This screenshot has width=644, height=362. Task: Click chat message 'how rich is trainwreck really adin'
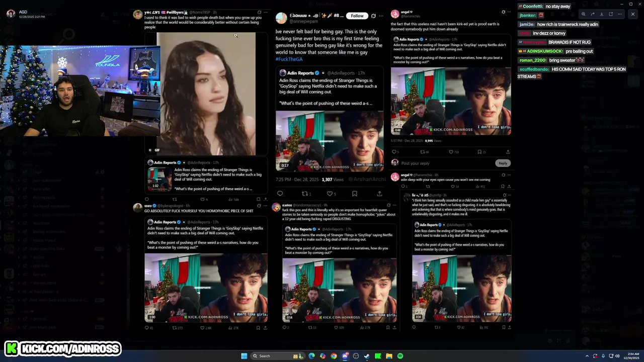tap(568, 24)
